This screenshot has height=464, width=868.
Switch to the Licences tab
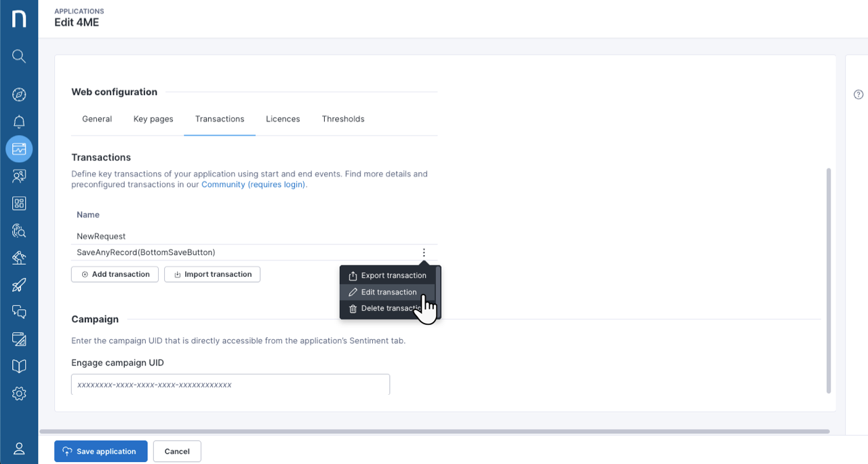(x=283, y=119)
